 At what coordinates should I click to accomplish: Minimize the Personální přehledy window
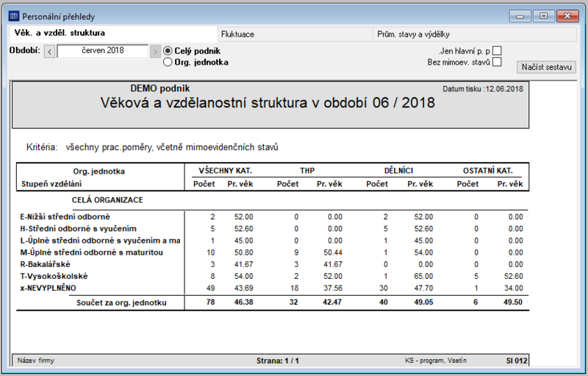pos(520,16)
